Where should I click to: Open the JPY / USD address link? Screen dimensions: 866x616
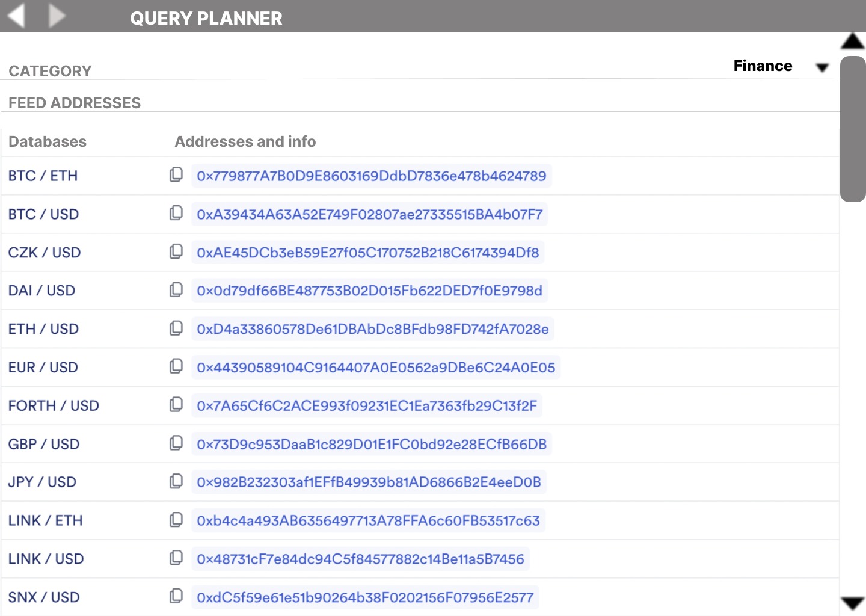[x=369, y=482]
